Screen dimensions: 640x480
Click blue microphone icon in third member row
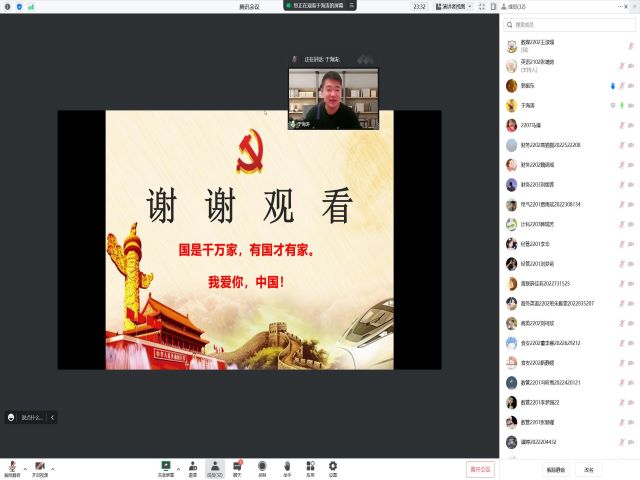[613, 86]
